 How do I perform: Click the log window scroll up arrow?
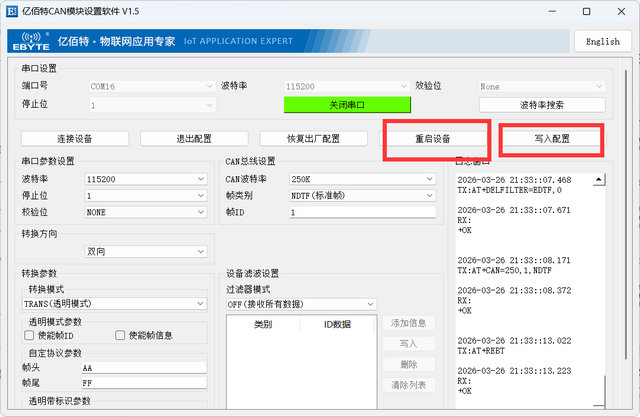[x=599, y=179]
